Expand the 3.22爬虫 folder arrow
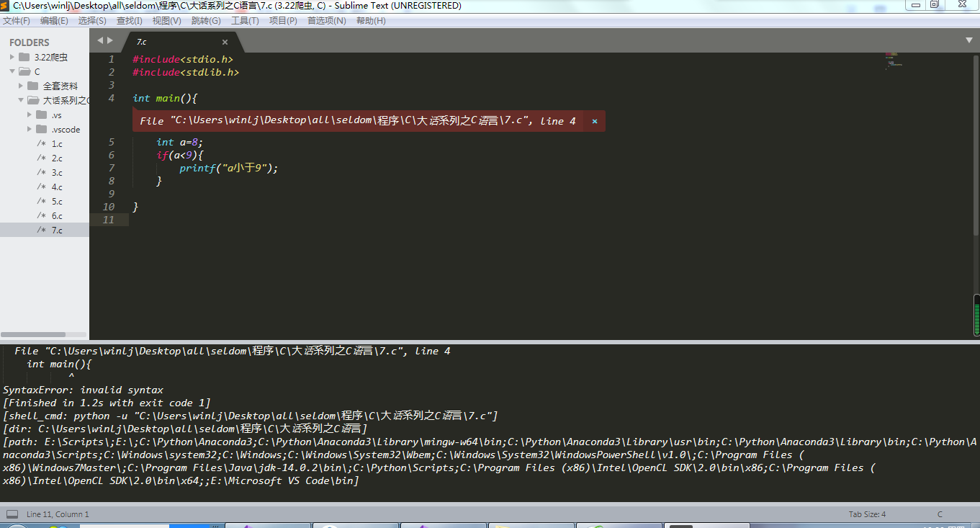Image resolution: width=980 pixels, height=528 pixels. 12,57
